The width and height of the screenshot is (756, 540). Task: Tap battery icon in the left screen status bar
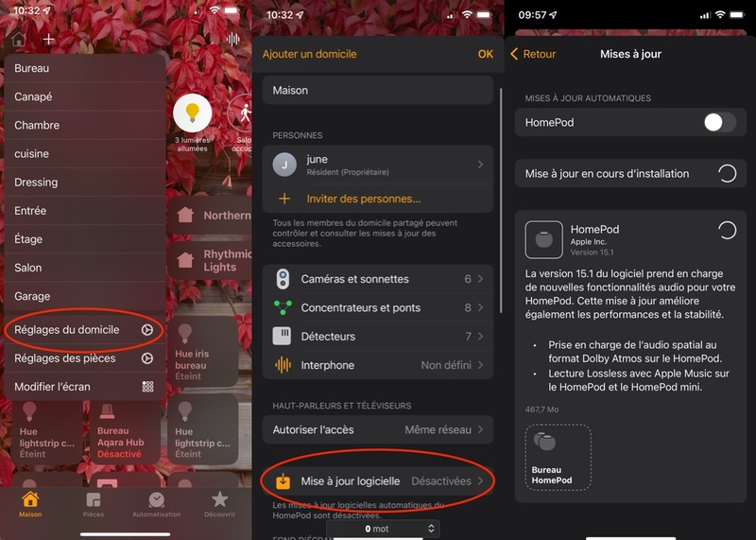pyautogui.click(x=232, y=10)
